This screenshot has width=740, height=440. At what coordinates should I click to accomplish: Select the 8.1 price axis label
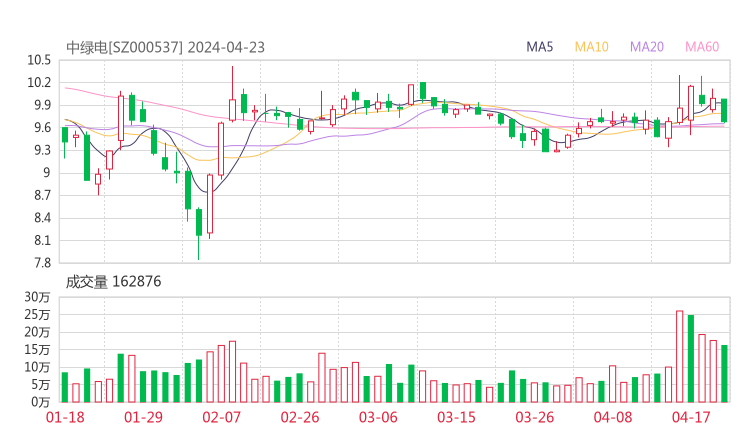(x=42, y=240)
